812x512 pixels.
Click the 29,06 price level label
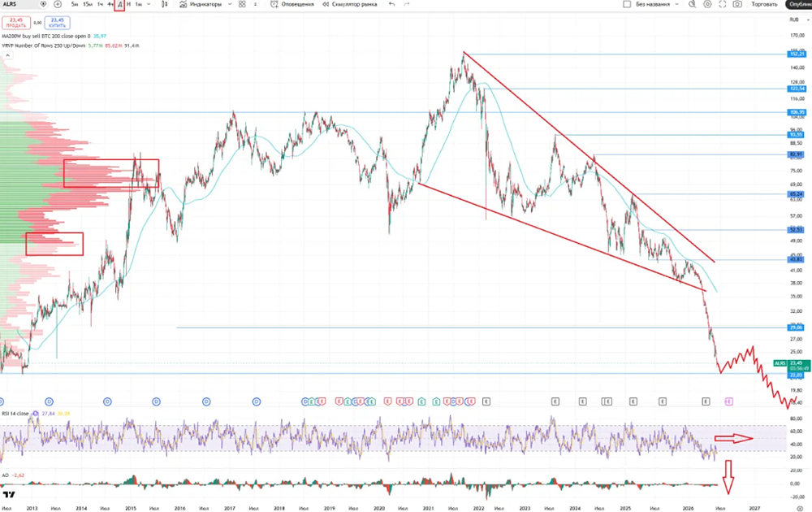tap(797, 328)
